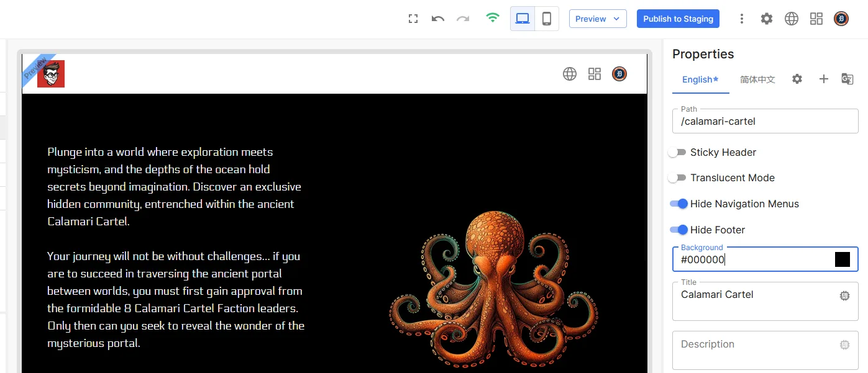The image size is (868, 373).
Task: Undo the last change
Action: click(438, 19)
